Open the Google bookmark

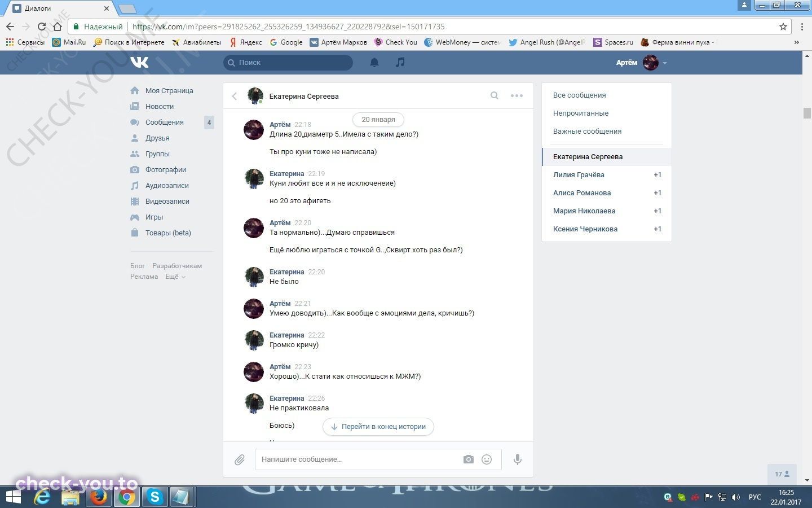(286, 42)
